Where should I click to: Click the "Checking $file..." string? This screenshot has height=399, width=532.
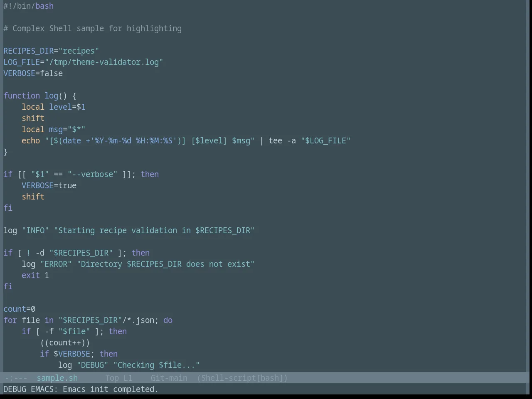pyautogui.click(x=157, y=365)
